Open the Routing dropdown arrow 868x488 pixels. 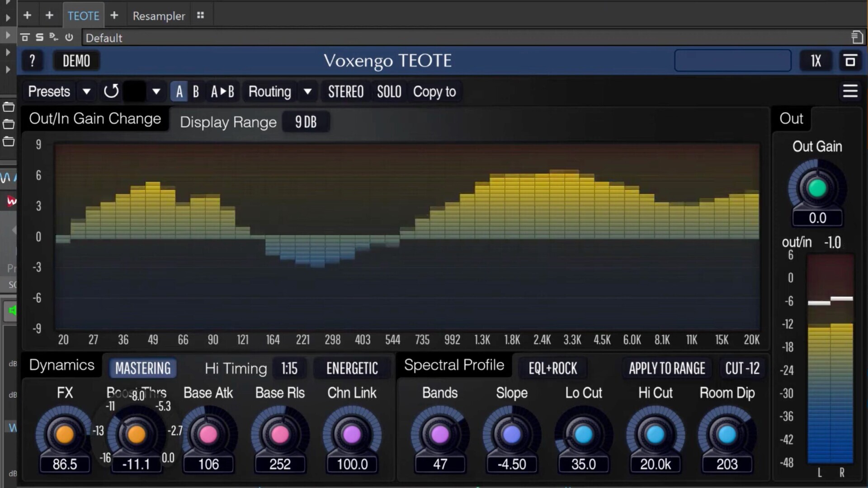tap(307, 92)
